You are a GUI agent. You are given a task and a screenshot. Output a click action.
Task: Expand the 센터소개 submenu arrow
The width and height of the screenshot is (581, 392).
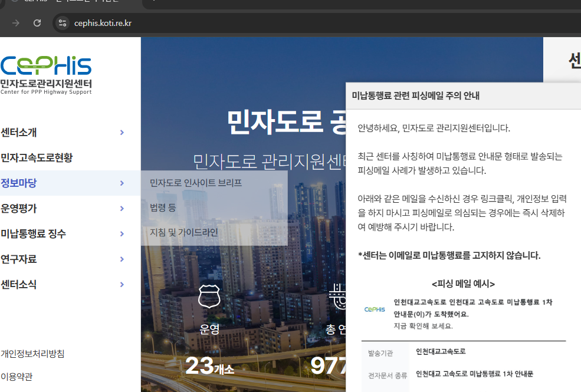(122, 133)
